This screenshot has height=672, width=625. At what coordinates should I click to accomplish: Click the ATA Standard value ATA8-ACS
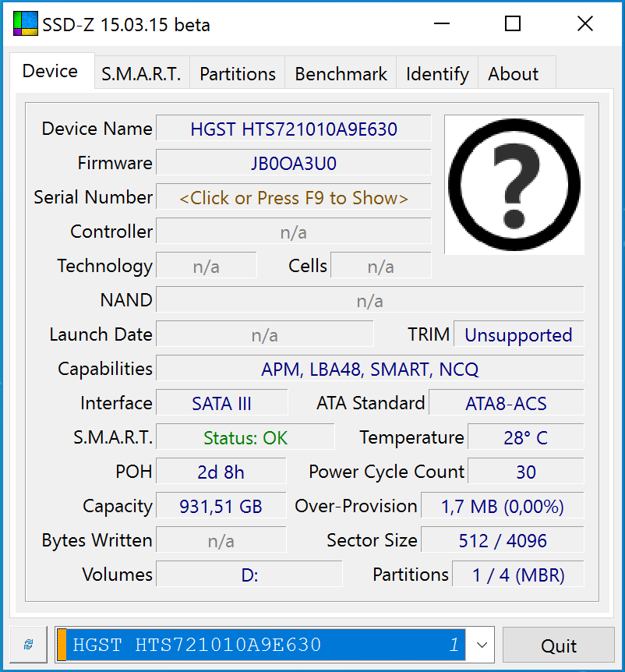click(506, 403)
